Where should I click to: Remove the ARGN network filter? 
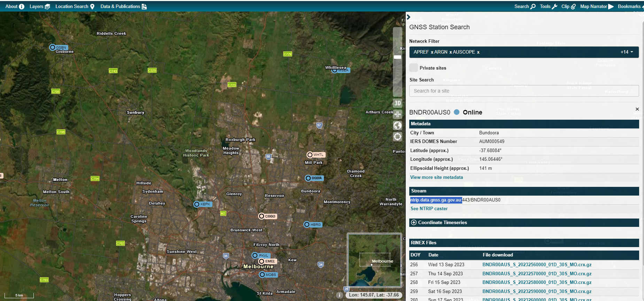coord(450,52)
